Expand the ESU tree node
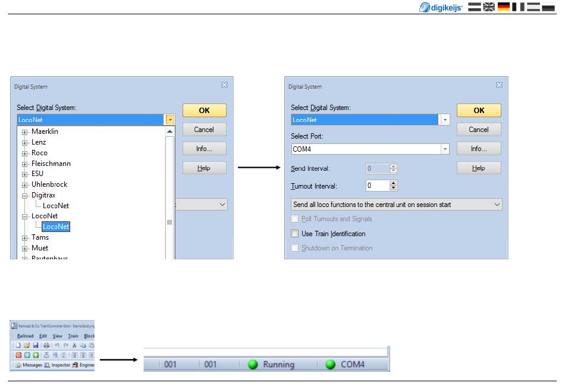The image size is (565, 392). (x=24, y=174)
